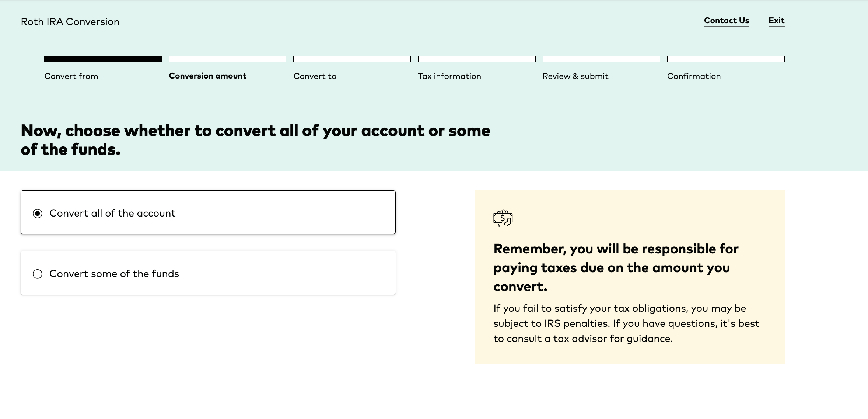The image size is (868, 419).
Task: Click the 'Convert to' progress bar segment
Action: click(352, 59)
